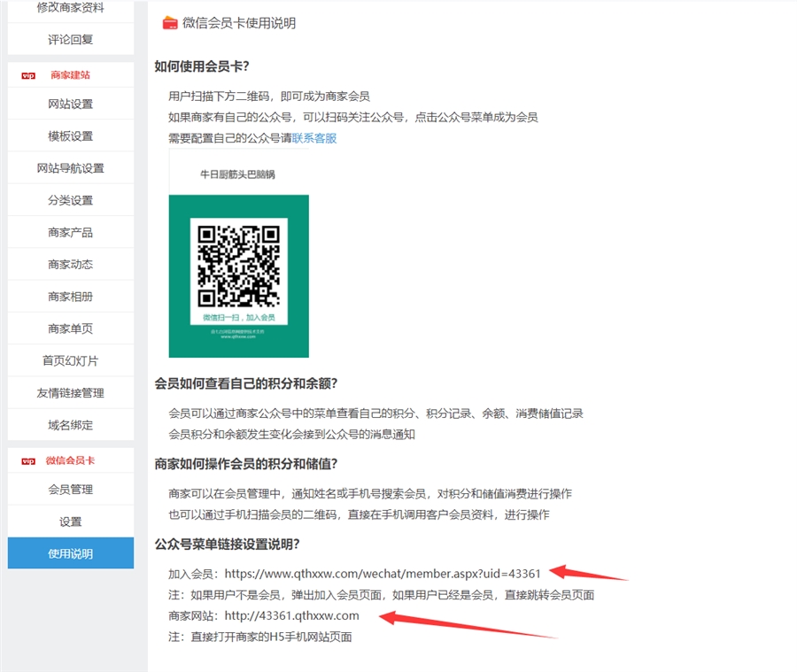Image resolution: width=797 pixels, height=672 pixels.
Task: Click the member.aspx join-member URL text
Action: (x=383, y=573)
